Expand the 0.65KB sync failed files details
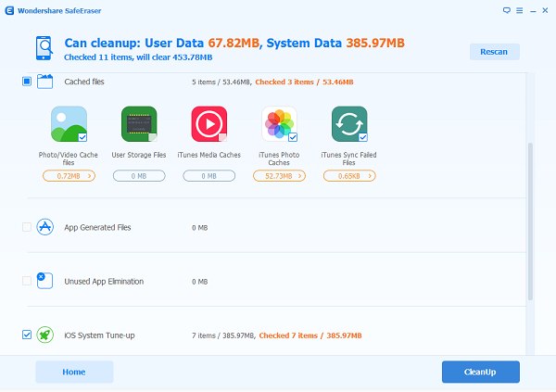Viewport: 556px width, 392px height. coord(349,176)
